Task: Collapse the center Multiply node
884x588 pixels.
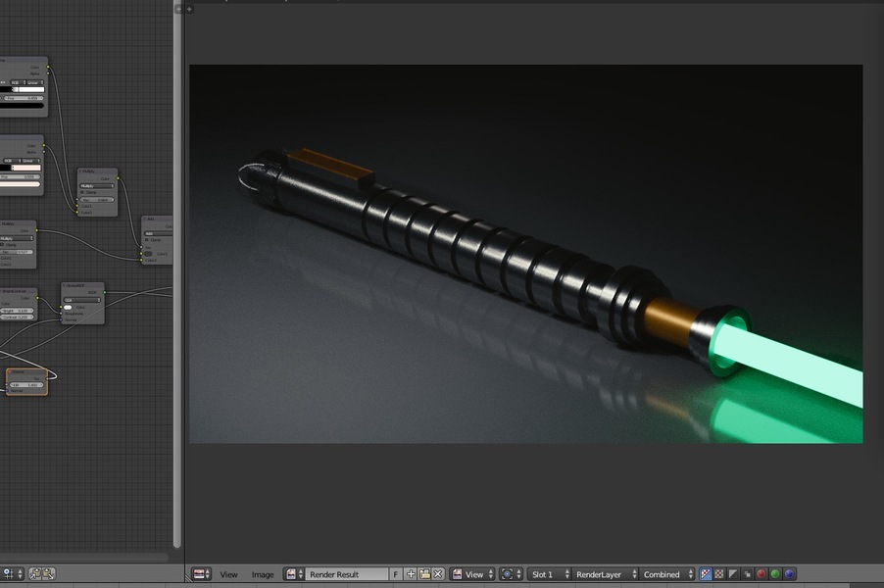Action: (81, 171)
